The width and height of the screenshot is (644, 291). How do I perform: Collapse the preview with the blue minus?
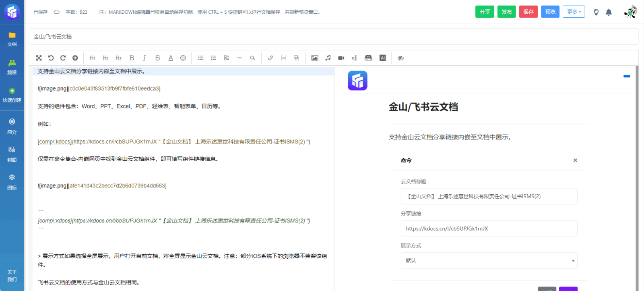click(627, 76)
